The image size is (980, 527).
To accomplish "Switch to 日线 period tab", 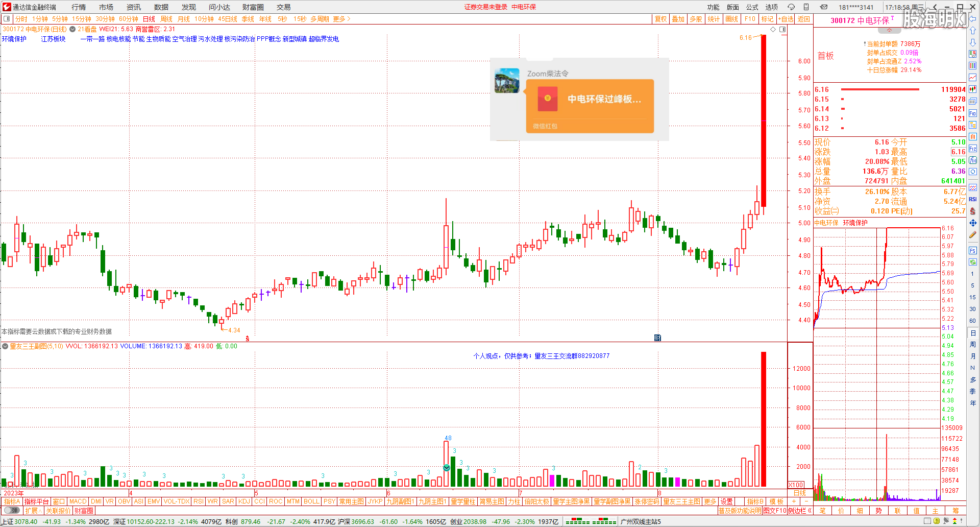I will click(149, 19).
